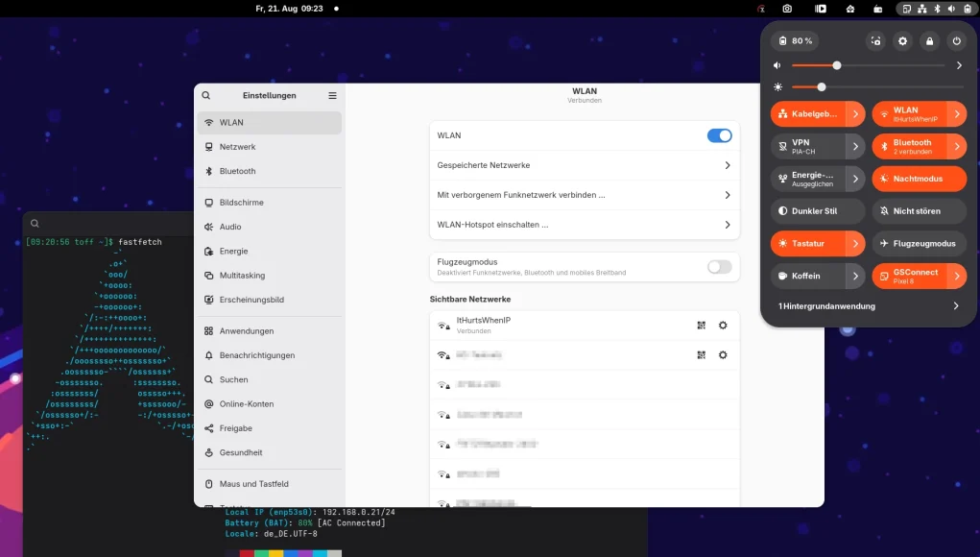The image size is (980, 557).
Task: Toggle the Bluetooth quick setting button
Action: click(909, 146)
